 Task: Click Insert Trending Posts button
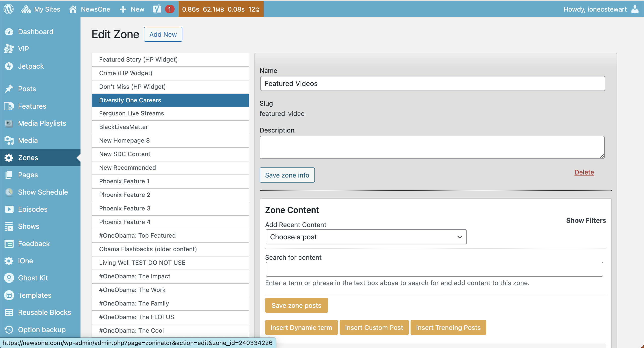448,328
